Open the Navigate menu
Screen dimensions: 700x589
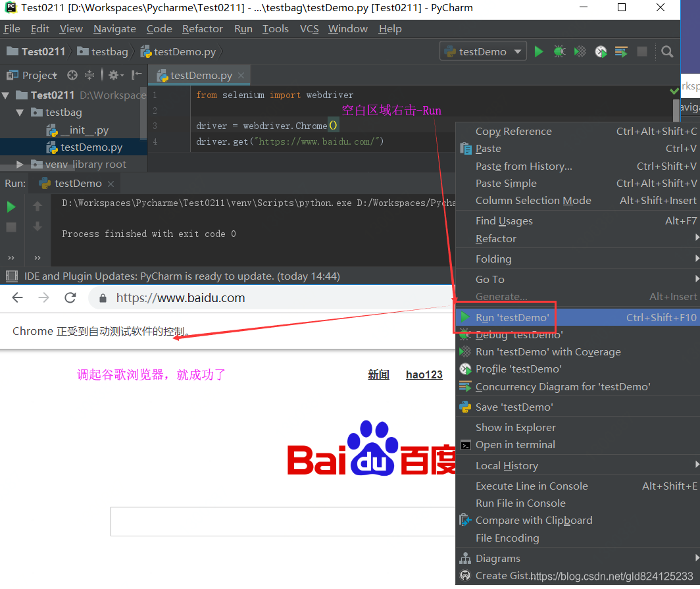coord(114,29)
